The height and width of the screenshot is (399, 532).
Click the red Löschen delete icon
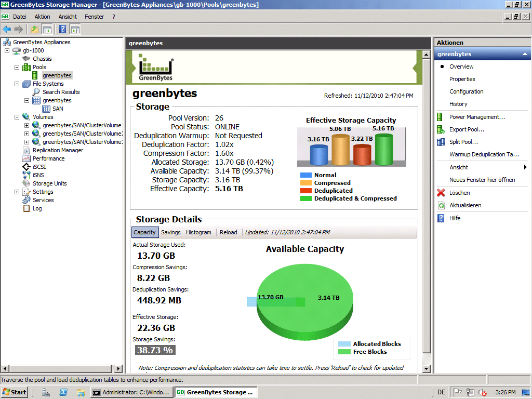click(x=441, y=193)
